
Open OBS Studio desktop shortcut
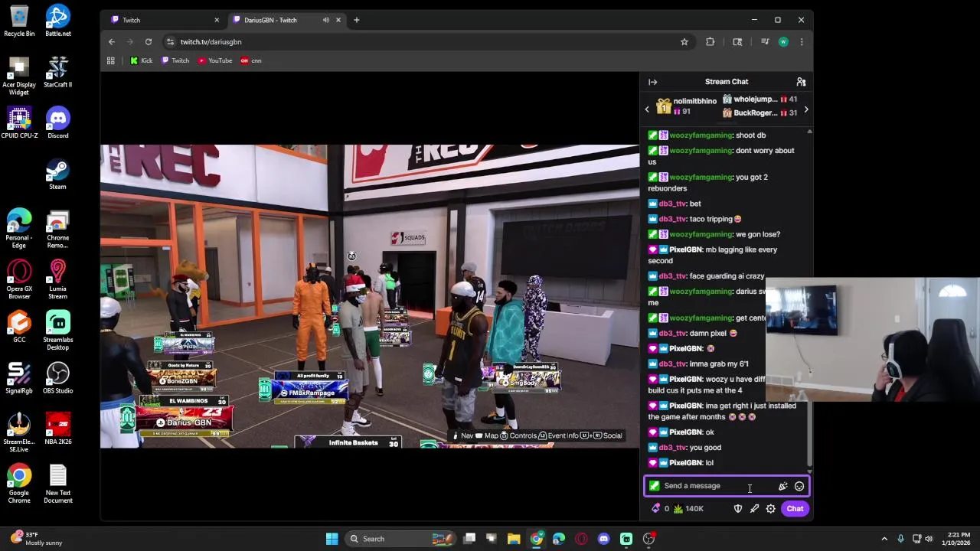[58, 379]
